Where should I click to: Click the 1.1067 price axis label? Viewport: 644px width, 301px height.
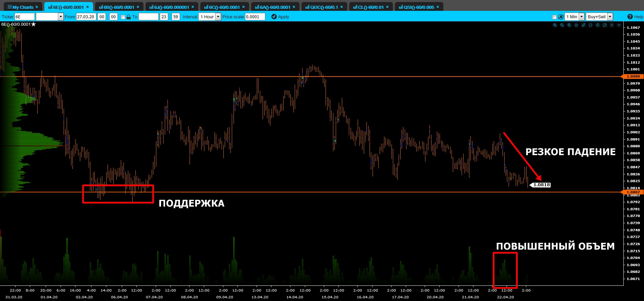[633, 28]
